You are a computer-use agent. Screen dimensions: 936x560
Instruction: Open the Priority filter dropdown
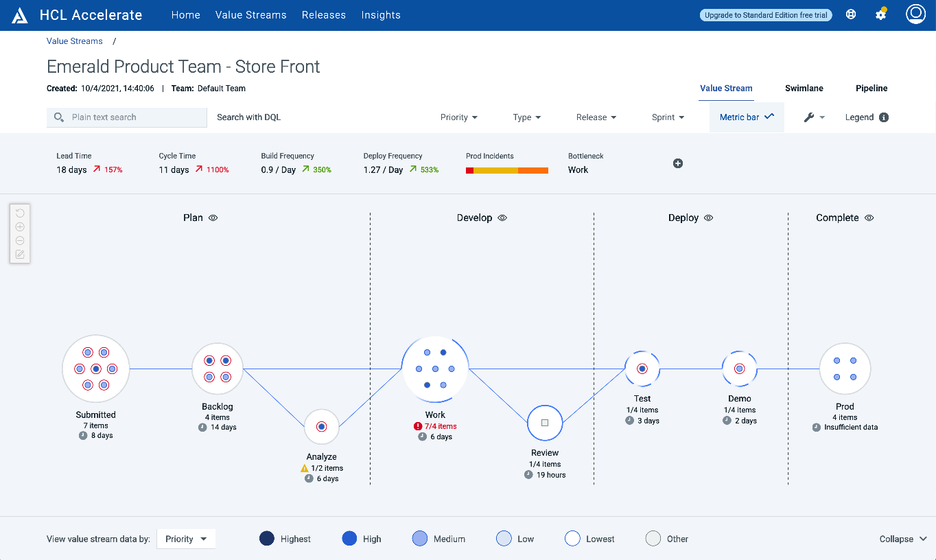tap(459, 117)
